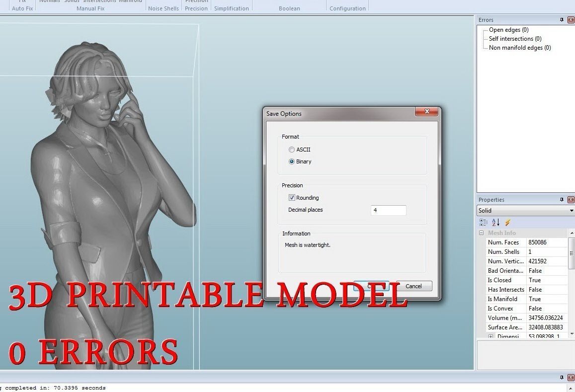The height and width of the screenshot is (392, 575).
Task: Expand the Dimensions property row
Action: [491, 336]
